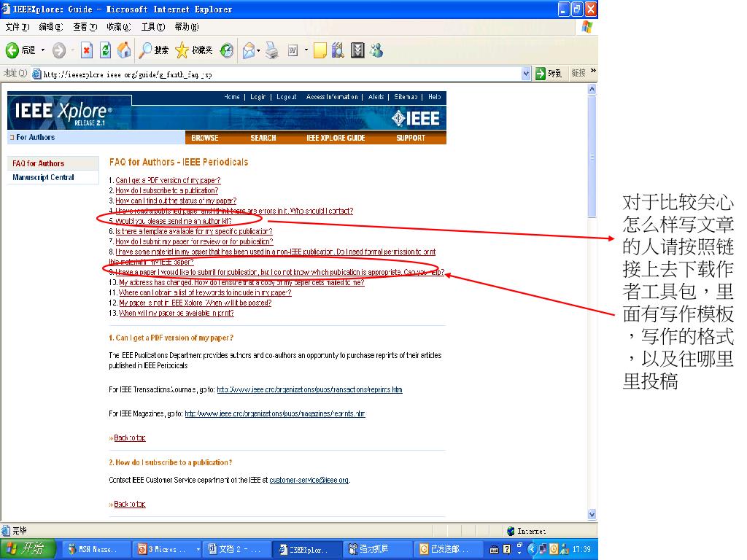Open the 帮助 (Help) menu
Viewport: 747px width, 560px height.
(186, 27)
